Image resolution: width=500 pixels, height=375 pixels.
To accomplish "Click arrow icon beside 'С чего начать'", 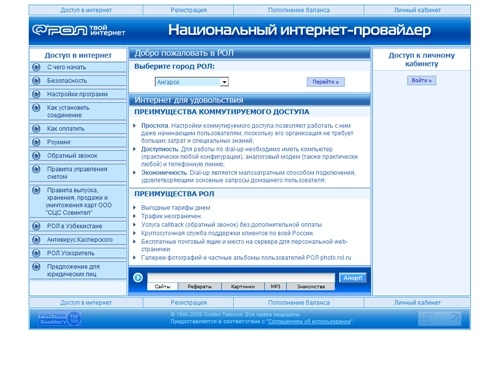I will 36,67.
